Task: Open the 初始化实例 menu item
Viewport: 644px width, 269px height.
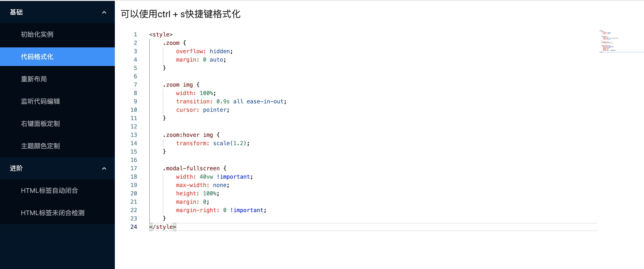Action: (x=37, y=34)
